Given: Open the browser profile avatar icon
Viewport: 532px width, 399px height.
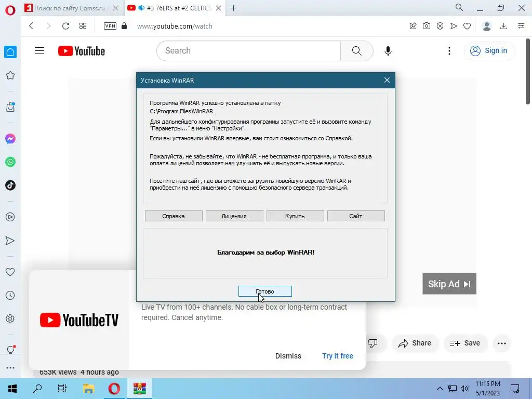Looking at the screenshot, I should tap(487, 26).
